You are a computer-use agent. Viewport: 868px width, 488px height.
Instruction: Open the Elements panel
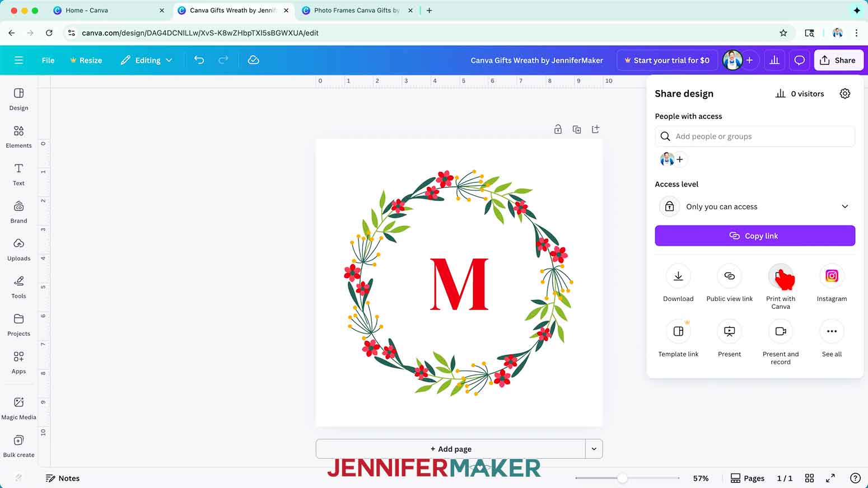[x=18, y=137]
